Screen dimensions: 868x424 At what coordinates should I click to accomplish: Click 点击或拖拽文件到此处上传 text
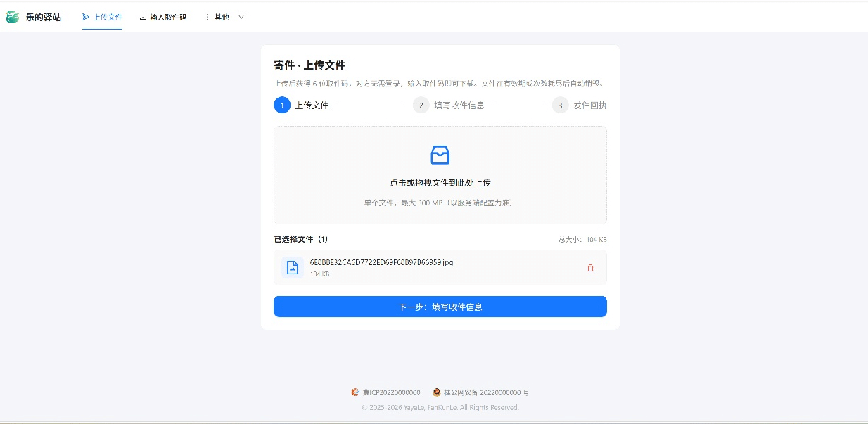pyautogui.click(x=440, y=183)
